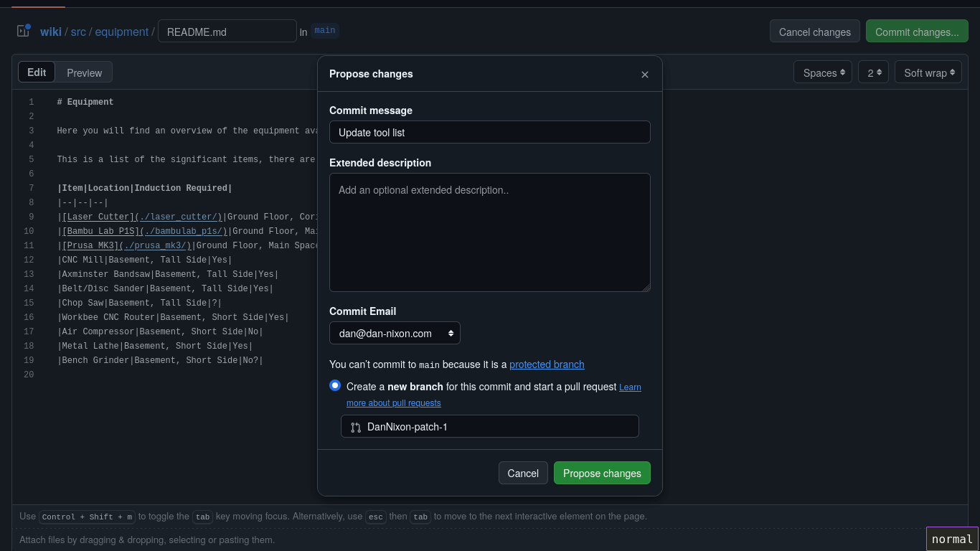Click the main branch badge
Screen dimensions: 980x551
(x=324, y=30)
